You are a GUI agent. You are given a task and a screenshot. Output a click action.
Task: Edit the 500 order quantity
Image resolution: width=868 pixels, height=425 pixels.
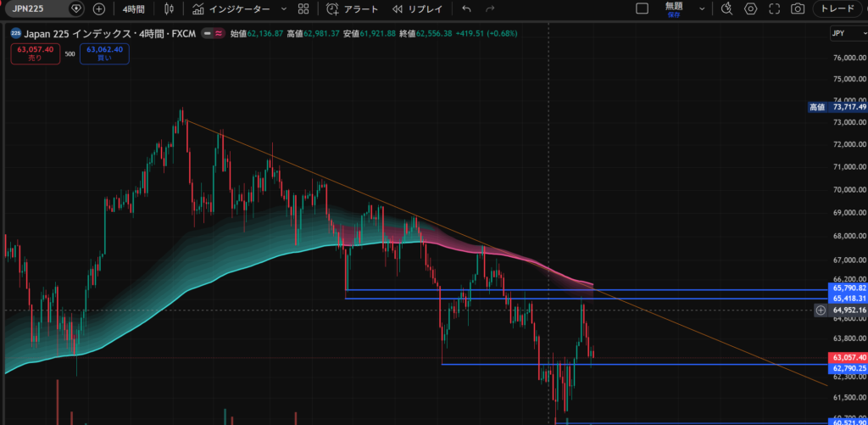[70, 54]
